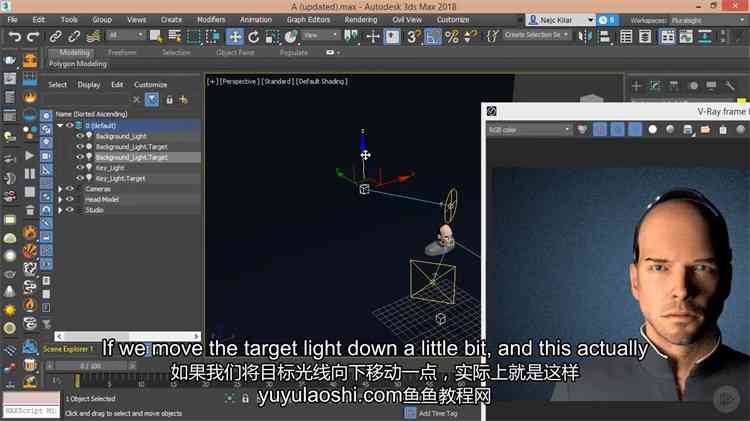Image resolution: width=750 pixels, height=421 pixels.
Task: Click the lock selection icon in status bar
Action: pos(245,398)
